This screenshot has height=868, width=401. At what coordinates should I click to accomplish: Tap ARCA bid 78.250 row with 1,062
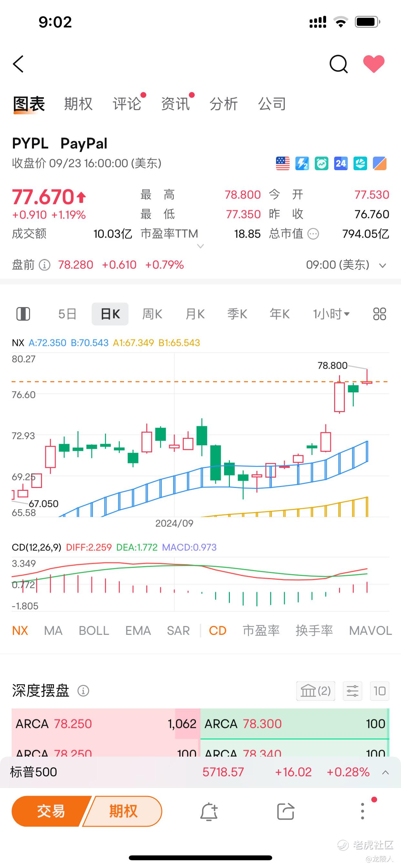tap(106, 724)
